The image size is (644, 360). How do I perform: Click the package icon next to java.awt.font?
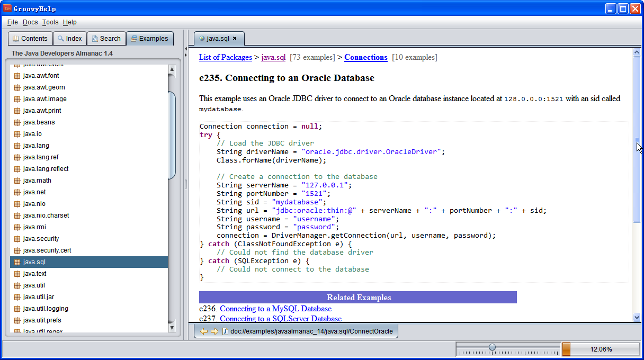(x=17, y=76)
